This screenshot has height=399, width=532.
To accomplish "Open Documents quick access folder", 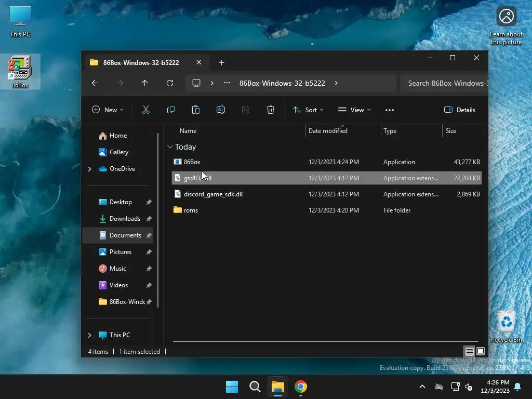I will 117,235.
